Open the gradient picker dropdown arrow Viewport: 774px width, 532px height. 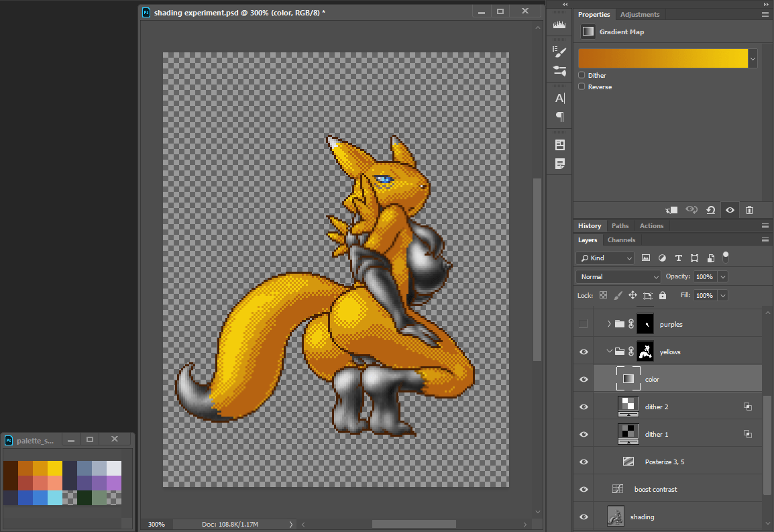(x=753, y=59)
